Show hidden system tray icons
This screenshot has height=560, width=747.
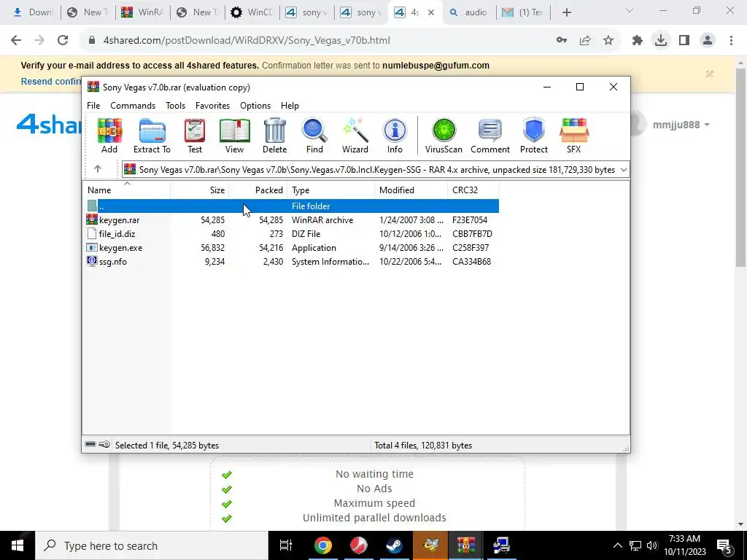pos(617,545)
